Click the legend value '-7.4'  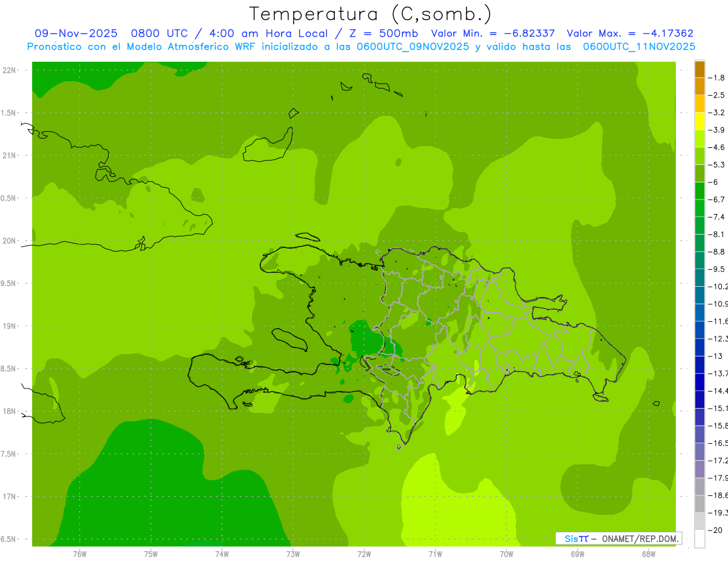(x=716, y=217)
